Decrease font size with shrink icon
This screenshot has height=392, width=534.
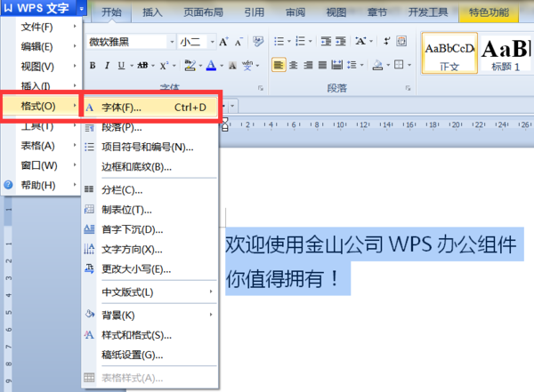click(239, 42)
